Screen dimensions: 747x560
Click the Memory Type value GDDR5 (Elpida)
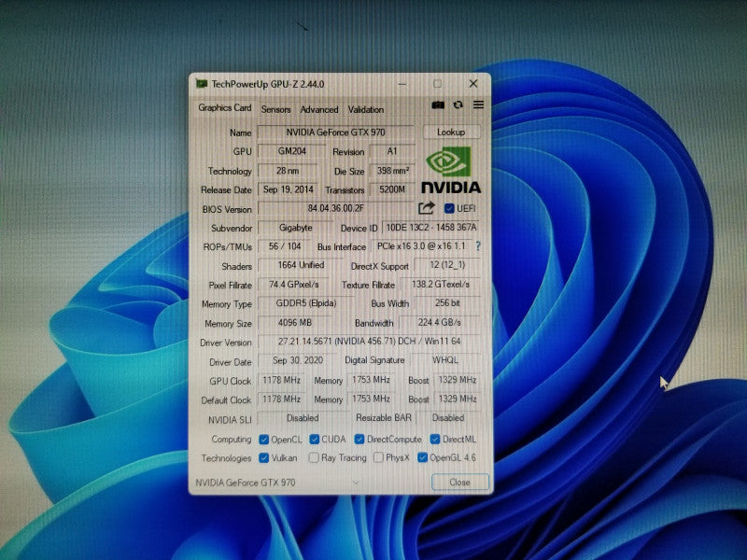(x=306, y=302)
